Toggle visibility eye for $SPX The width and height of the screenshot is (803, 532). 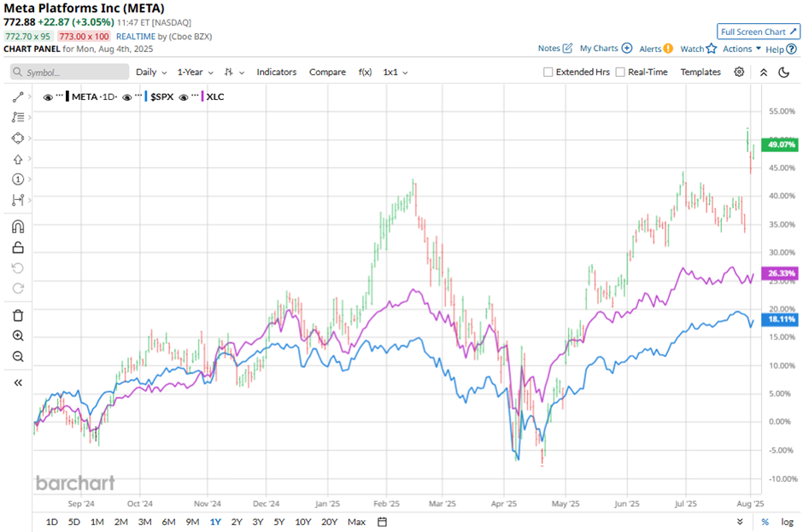tap(127, 97)
